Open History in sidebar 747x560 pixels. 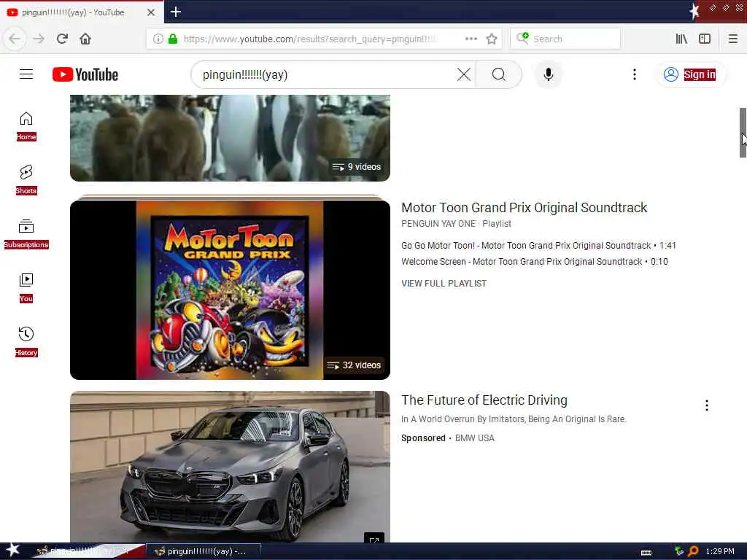[26, 341]
